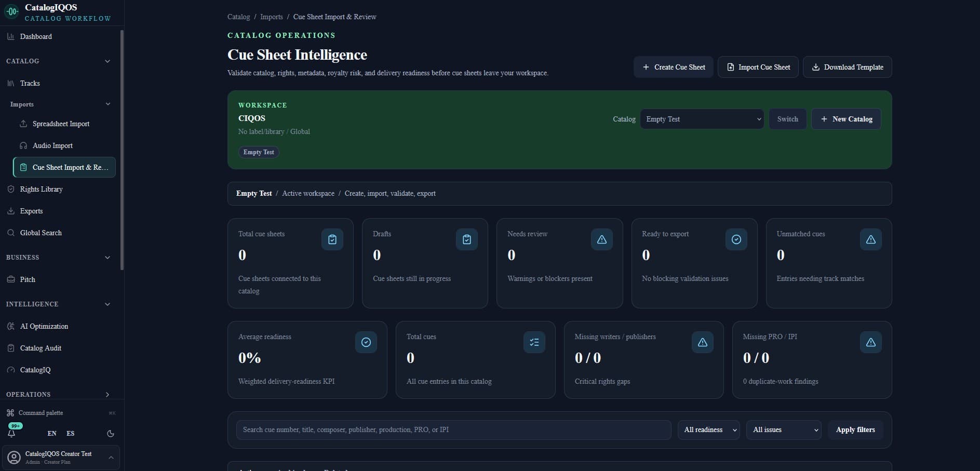Collapse the BUSINESS sidebar section
Screen dimensions: 980x471
pos(108,258)
